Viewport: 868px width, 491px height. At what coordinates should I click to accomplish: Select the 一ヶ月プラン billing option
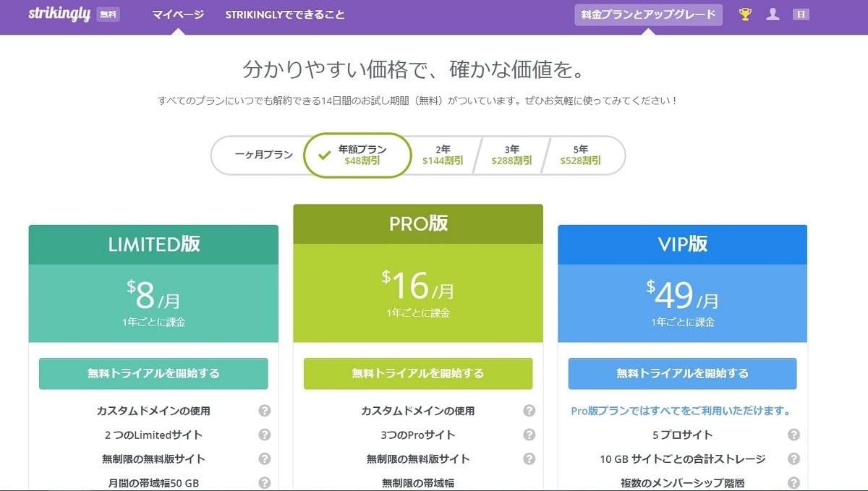pyautogui.click(x=264, y=155)
